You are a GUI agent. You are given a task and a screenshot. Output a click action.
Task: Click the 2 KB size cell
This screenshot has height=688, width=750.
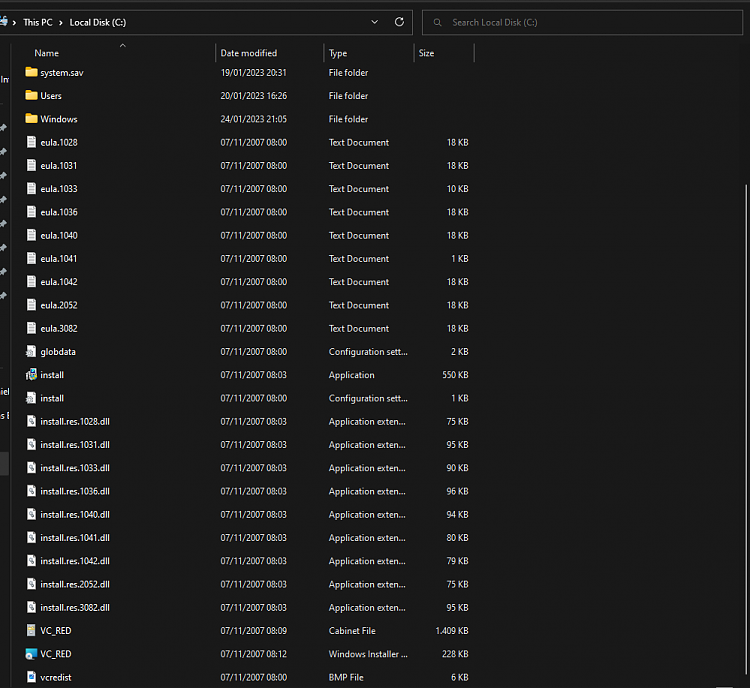click(x=459, y=352)
